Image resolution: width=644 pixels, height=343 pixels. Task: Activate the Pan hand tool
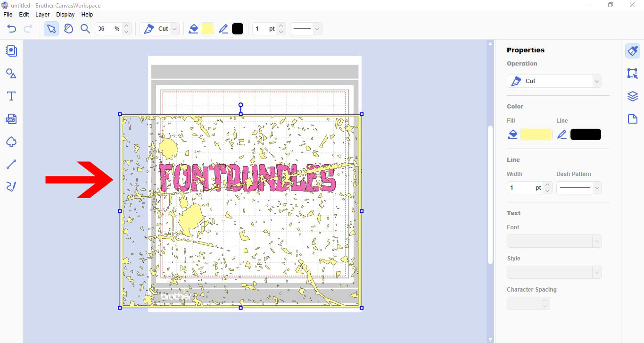tap(69, 29)
